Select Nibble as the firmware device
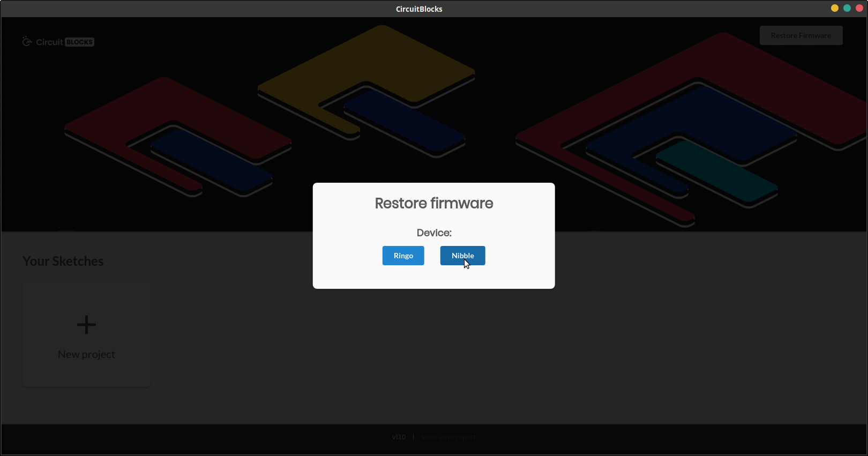 coord(462,256)
